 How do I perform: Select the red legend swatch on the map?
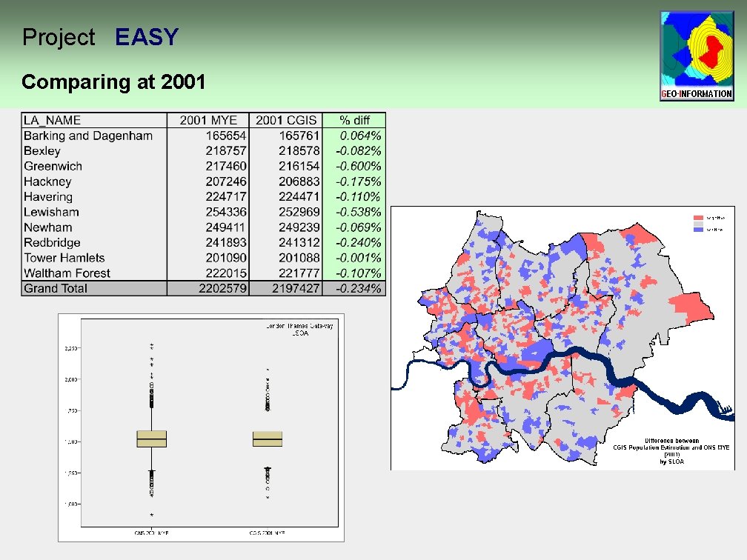[x=698, y=218]
